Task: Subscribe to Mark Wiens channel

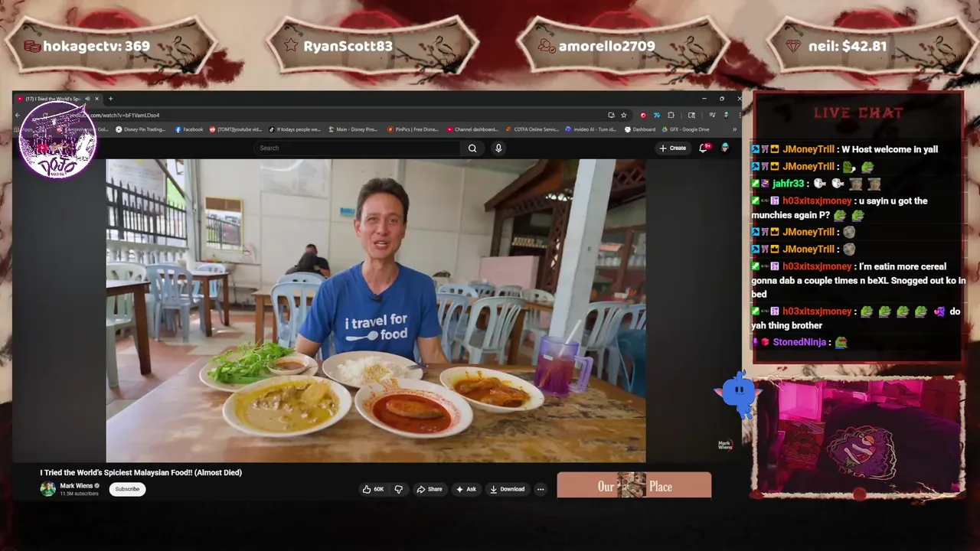Action: (x=127, y=489)
